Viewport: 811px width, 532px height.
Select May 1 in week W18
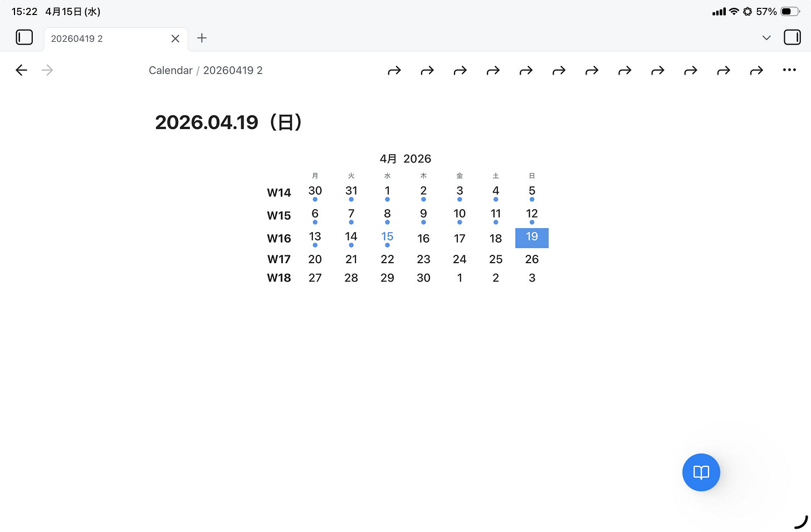(460, 278)
